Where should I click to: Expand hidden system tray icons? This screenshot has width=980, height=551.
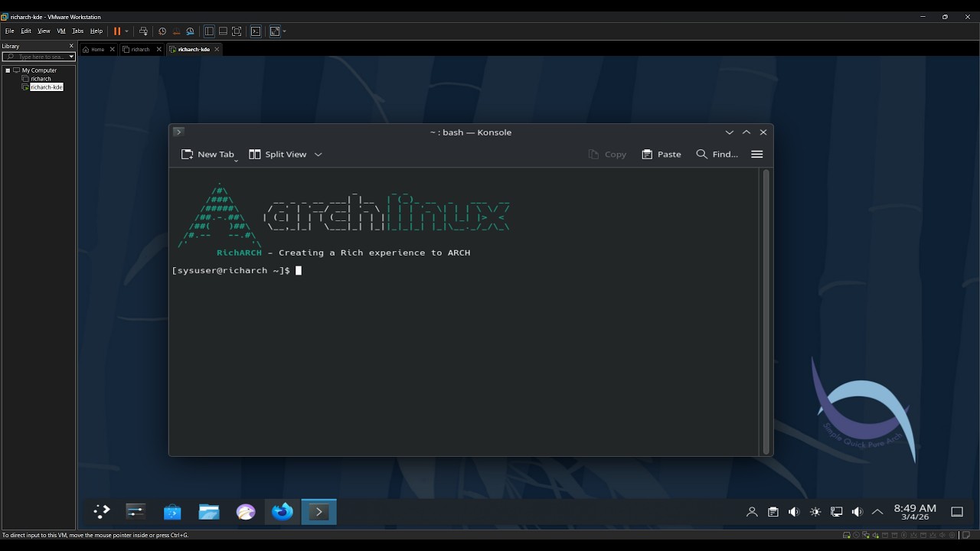pyautogui.click(x=877, y=512)
